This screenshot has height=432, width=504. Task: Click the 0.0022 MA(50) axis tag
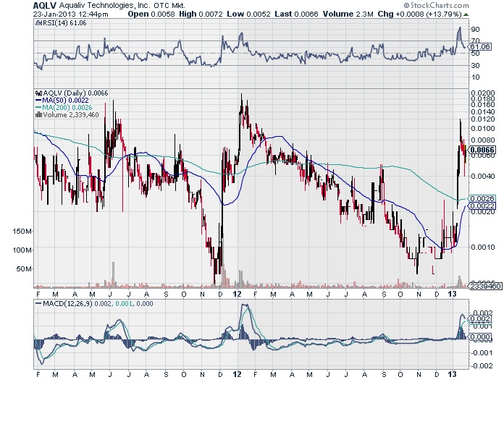click(x=482, y=206)
